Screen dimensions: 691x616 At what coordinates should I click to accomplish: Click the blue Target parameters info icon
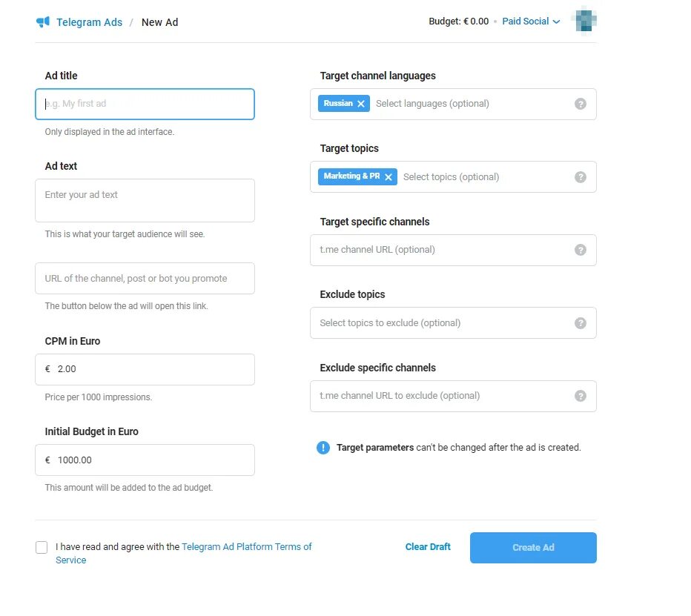pos(323,448)
